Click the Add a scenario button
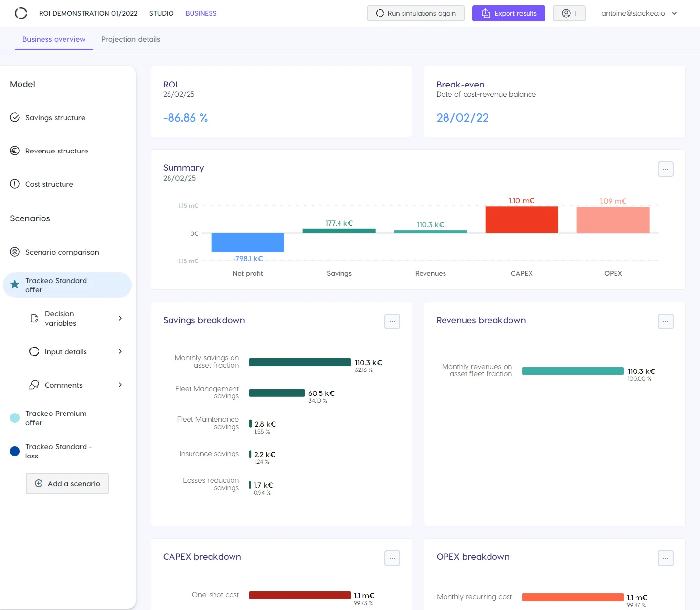The width and height of the screenshot is (700, 610). pyautogui.click(x=67, y=483)
